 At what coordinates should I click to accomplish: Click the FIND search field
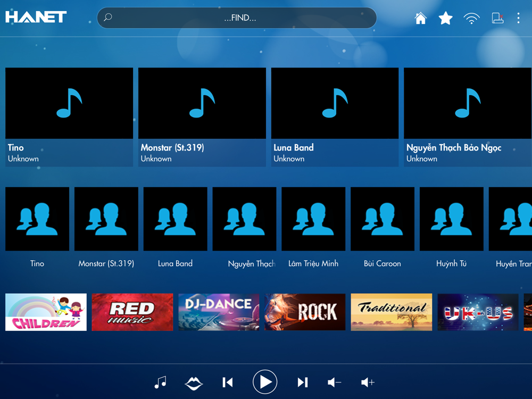237,18
